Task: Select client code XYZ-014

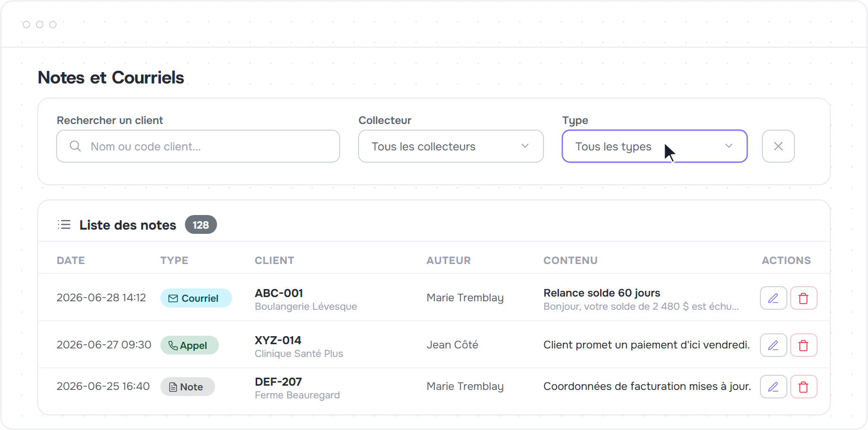Action: click(x=278, y=340)
